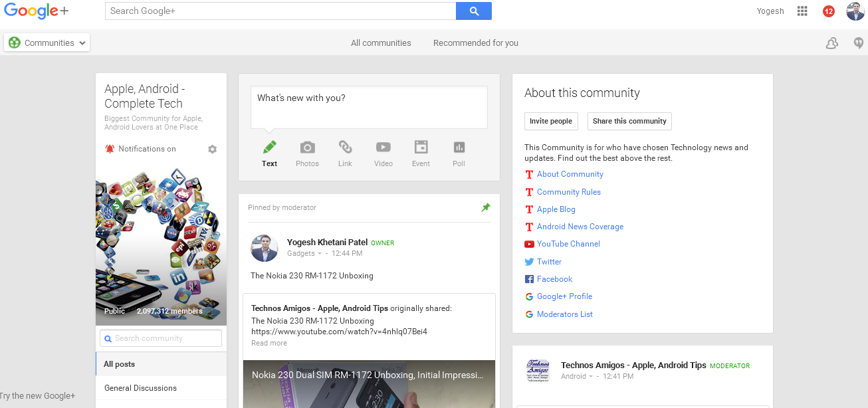The height and width of the screenshot is (408, 868).
Task: Open the community settings gear icon
Action: [x=213, y=150]
